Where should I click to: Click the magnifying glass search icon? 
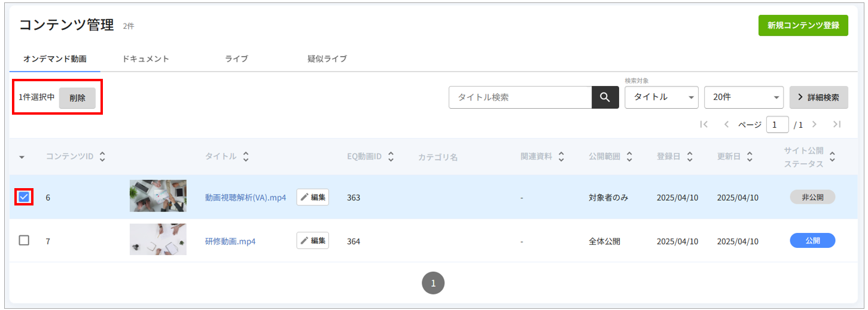(x=605, y=97)
